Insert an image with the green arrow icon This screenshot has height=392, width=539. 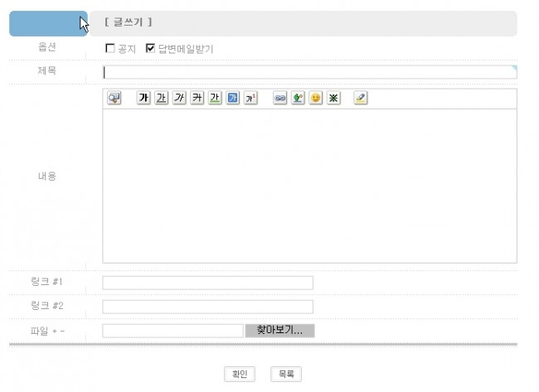tap(298, 98)
